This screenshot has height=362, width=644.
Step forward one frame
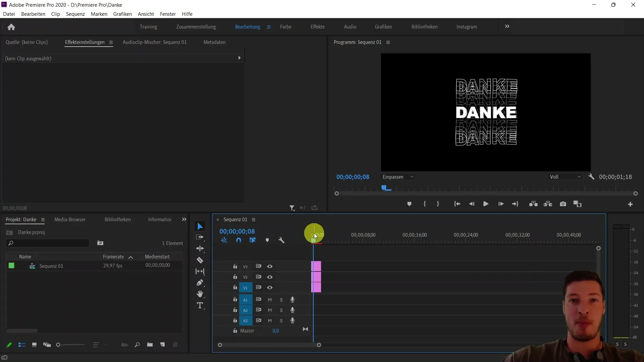coord(501,204)
